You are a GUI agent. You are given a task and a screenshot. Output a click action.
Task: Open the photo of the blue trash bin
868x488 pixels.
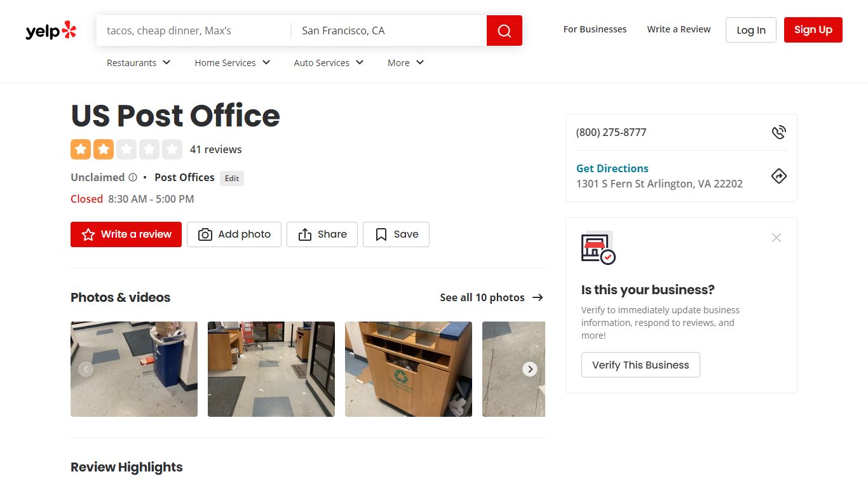point(134,369)
